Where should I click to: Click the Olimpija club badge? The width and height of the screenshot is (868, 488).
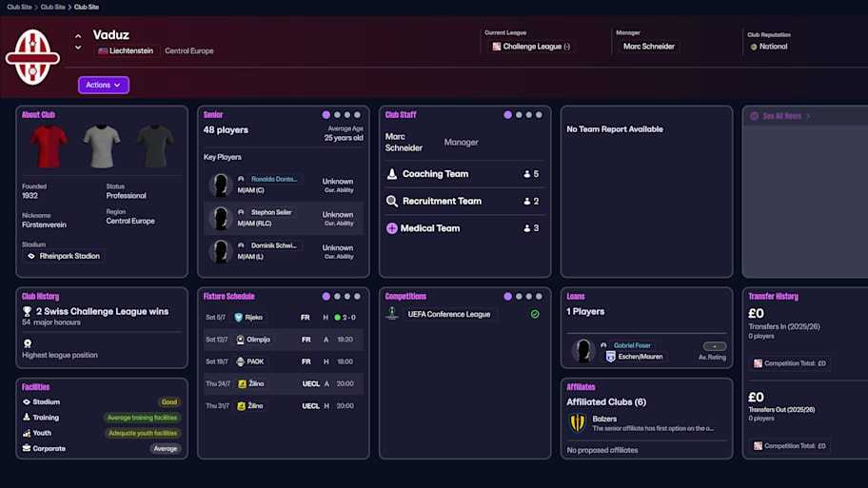click(x=240, y=340)
